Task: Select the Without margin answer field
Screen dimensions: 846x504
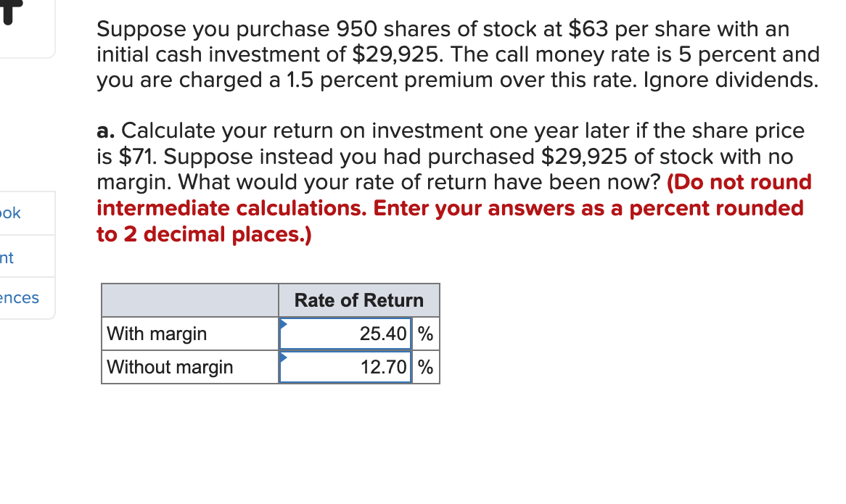Action: pos(345,367)
